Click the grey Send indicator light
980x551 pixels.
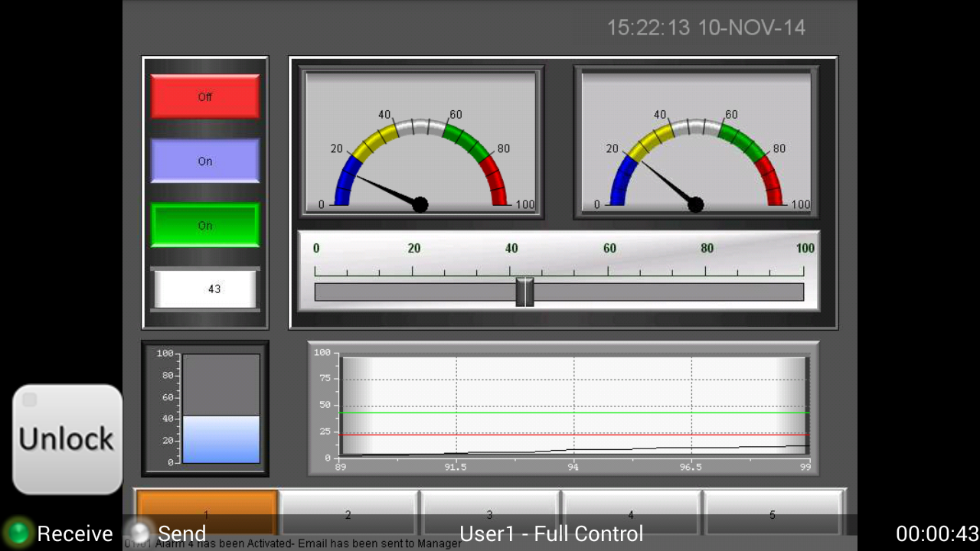tap(139, 533)
